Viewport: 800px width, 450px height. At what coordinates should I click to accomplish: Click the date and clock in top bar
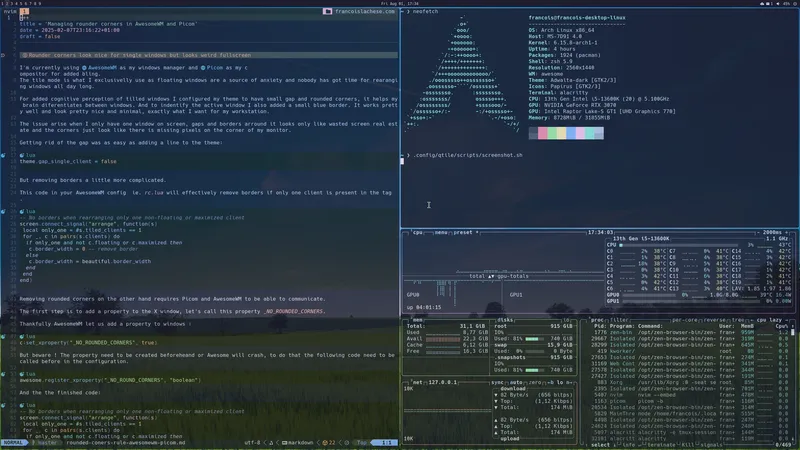pos(399,4)
